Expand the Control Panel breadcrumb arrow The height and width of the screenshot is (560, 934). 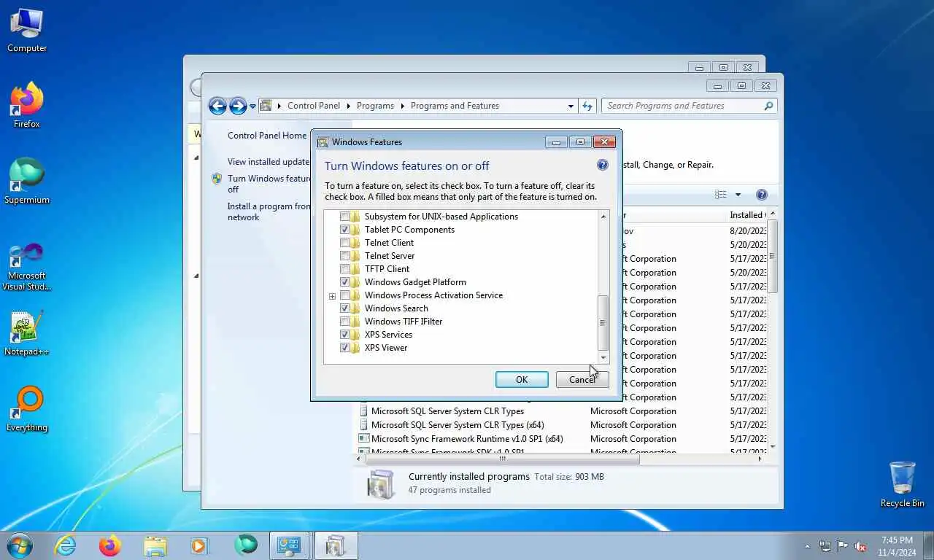[347, 106]
